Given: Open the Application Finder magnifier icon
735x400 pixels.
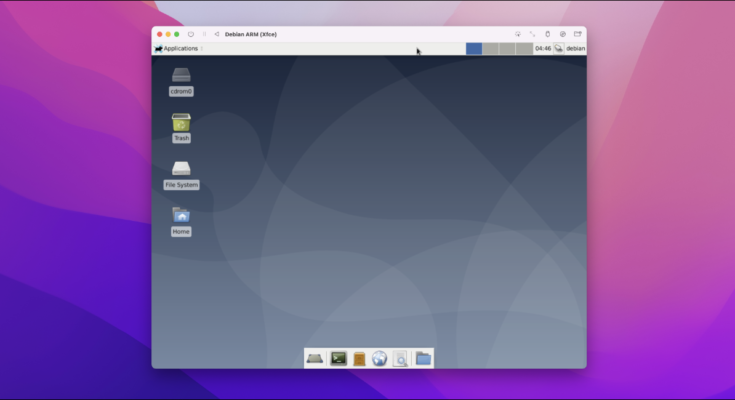Looking at the screenshot, I should [x=401, y=358].
